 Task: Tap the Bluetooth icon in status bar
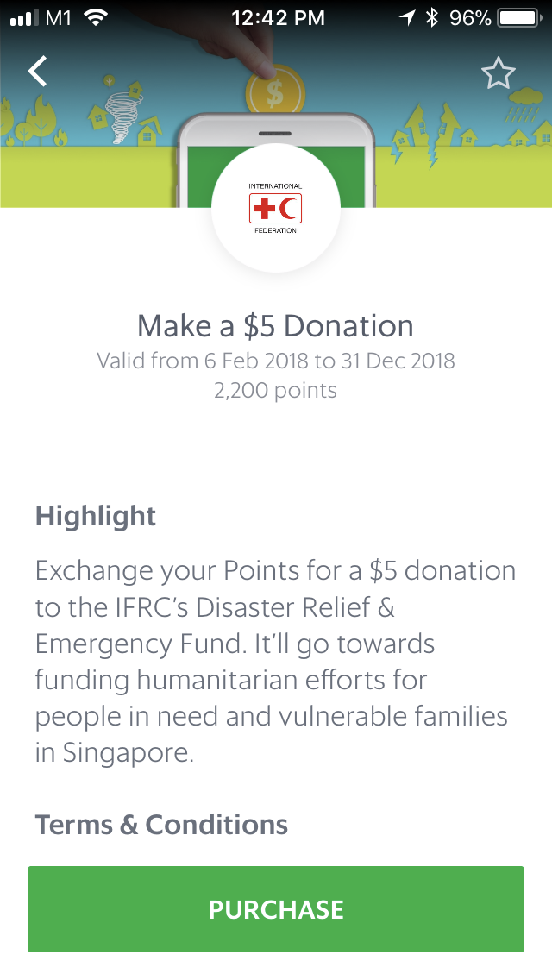pyautogui.click(x=432, y=17)
